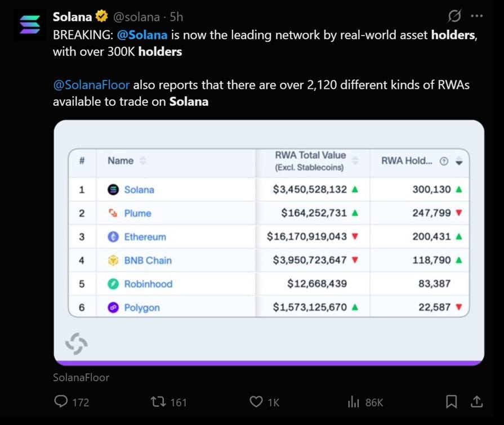Open the three-dot more options menu
Viewport: 504px width, 425px height.
click(x=476, y=16)
